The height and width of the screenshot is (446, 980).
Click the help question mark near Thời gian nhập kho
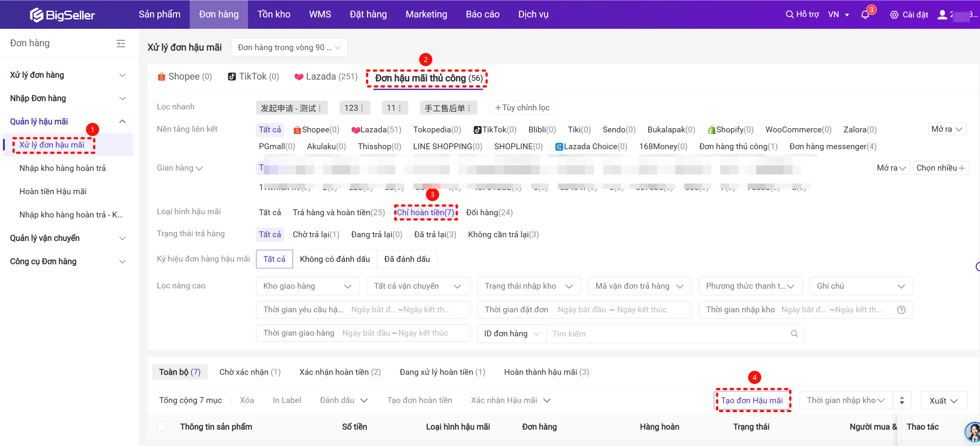click(901, 310)
